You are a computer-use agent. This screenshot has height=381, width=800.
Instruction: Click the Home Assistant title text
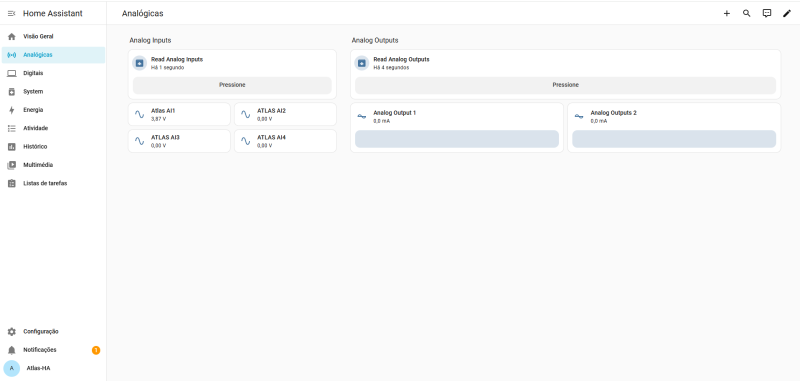(x=53, y=13)
